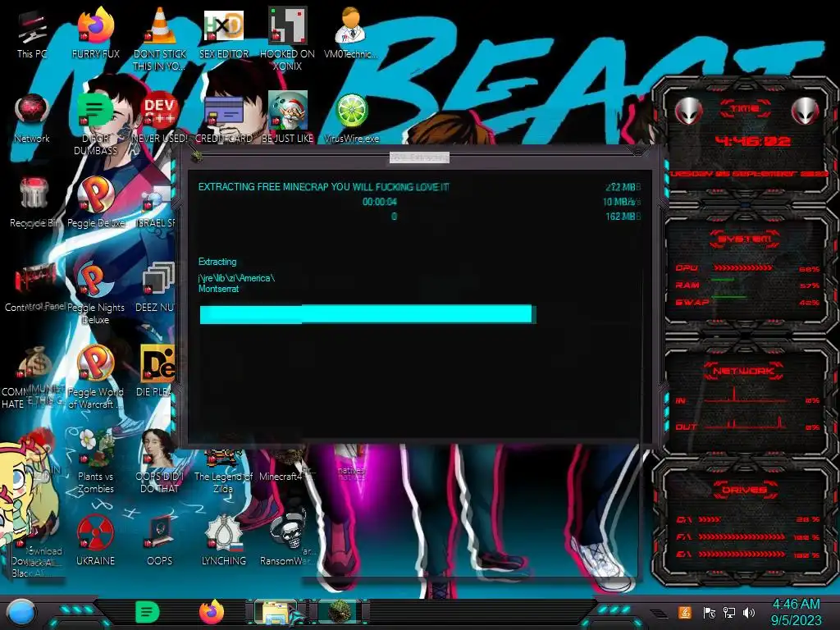Select the Minecraft extractor taskbar button

340,612
